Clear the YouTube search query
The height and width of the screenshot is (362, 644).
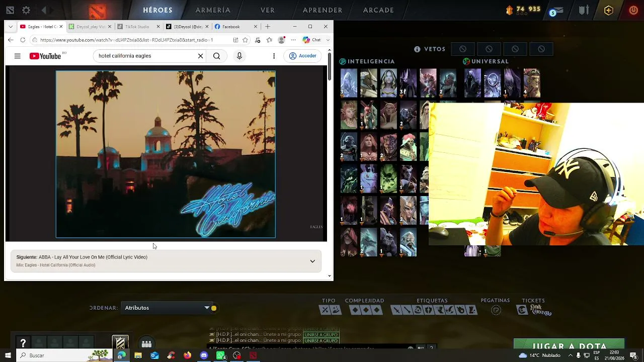[x=200, y=56]
